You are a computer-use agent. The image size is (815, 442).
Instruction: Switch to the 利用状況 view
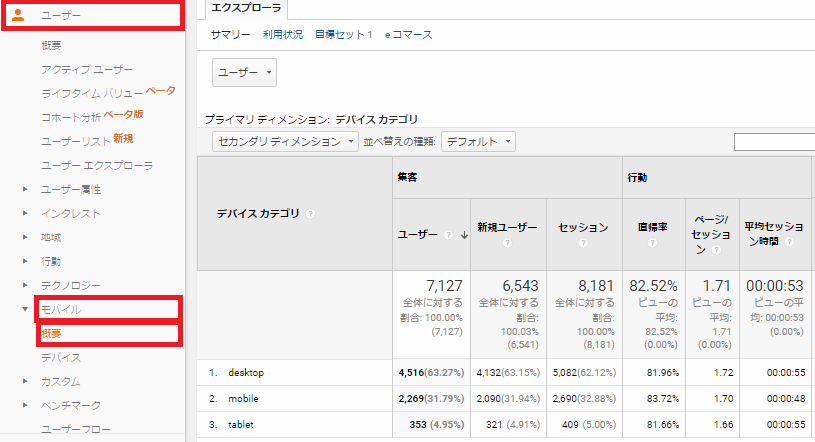[282, 35]
